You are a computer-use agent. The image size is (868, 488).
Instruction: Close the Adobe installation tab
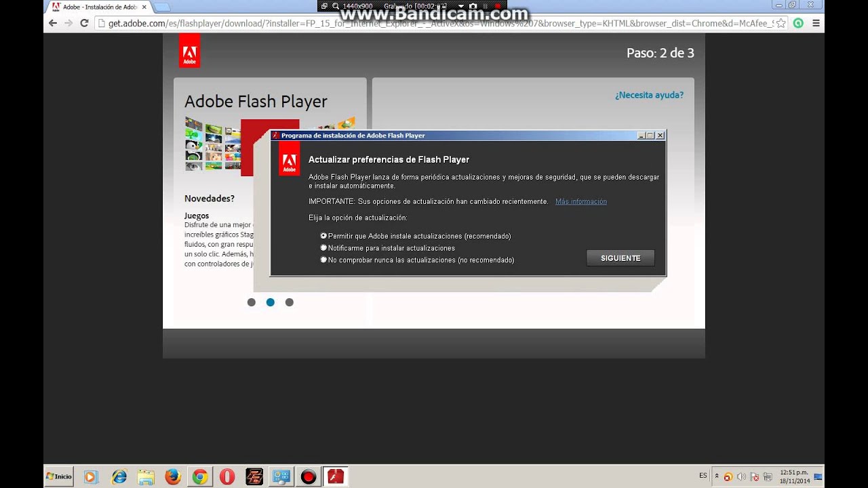[x=144, y=7]
